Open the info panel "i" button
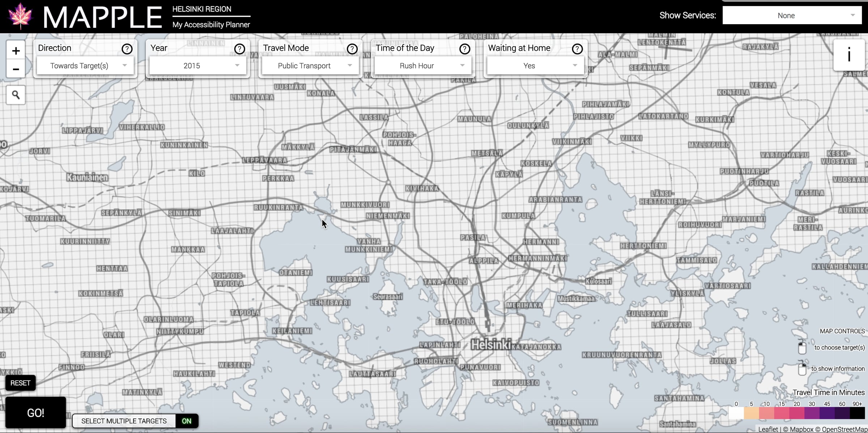 [849, 55]
